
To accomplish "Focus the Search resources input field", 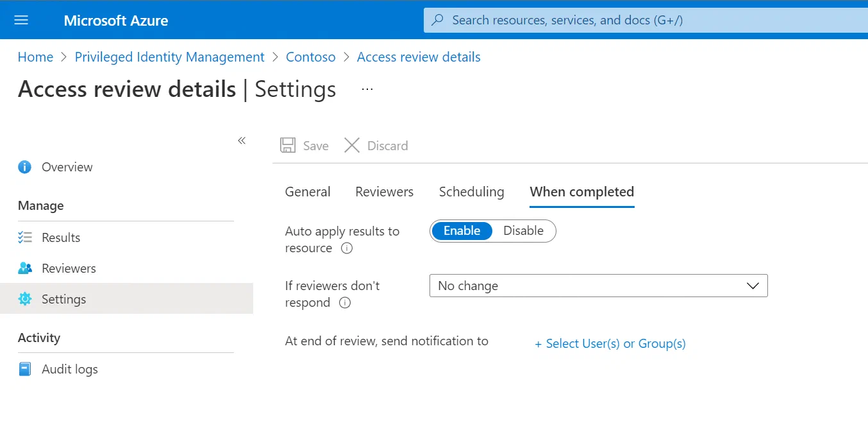I will coord(646,20).
